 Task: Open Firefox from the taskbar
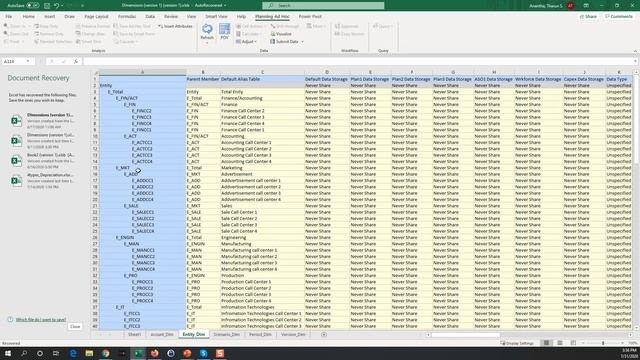pyautogui.click(x=155, y=353)
